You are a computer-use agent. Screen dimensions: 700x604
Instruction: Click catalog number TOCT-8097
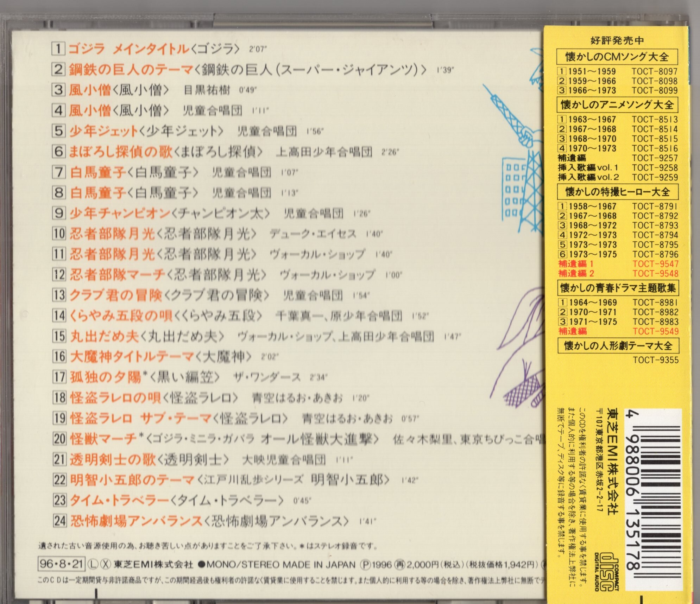(x=655, y=71)
